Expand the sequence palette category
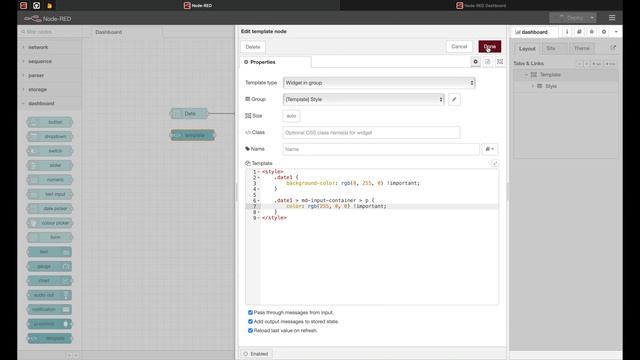This screenshot has width=640, height=360. pyautogui.click(x=49, y=61)
